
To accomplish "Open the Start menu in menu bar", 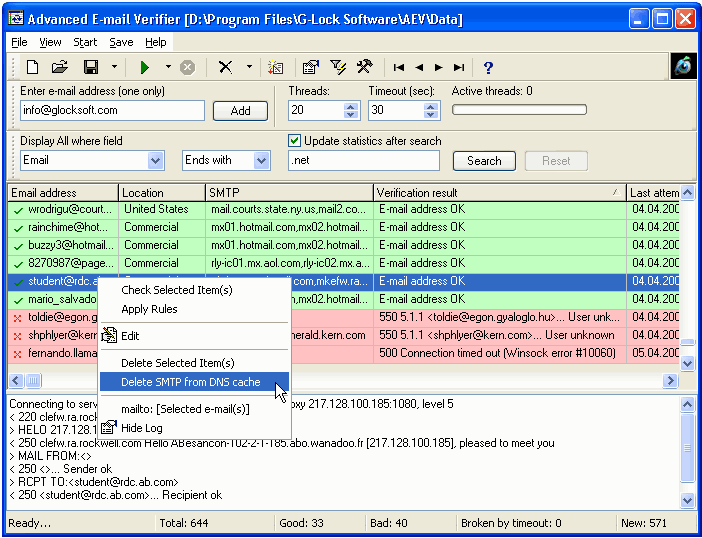I will pyautogui.click(x=85, y=43).
